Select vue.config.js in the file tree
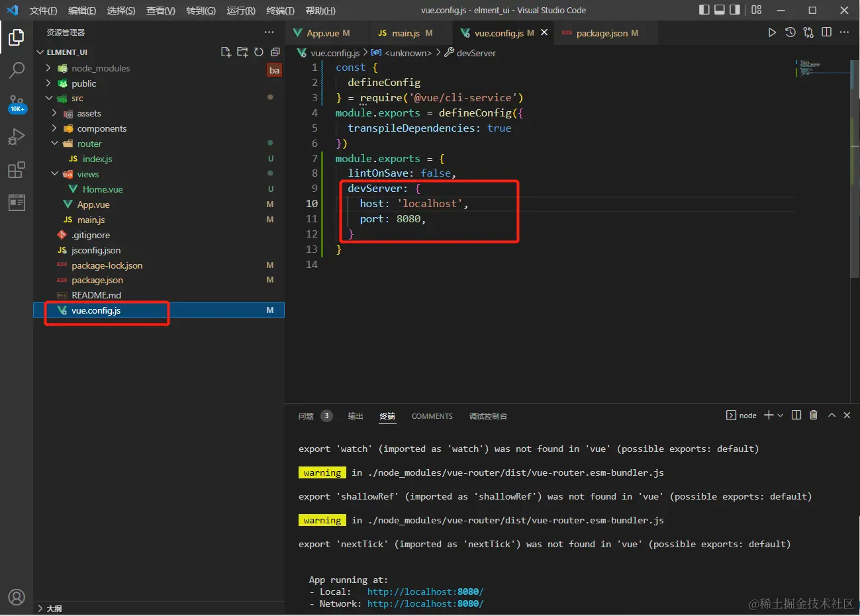 [x=159, y=310]
